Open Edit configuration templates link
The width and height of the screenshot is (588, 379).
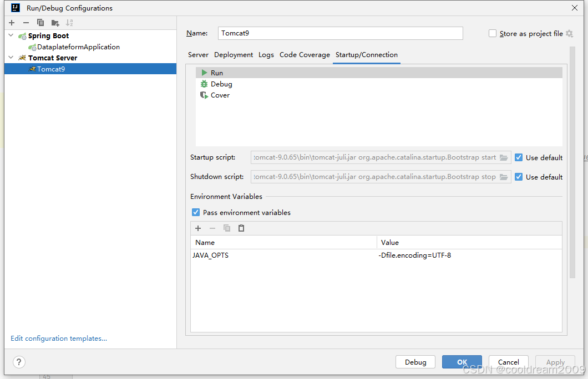59,338
